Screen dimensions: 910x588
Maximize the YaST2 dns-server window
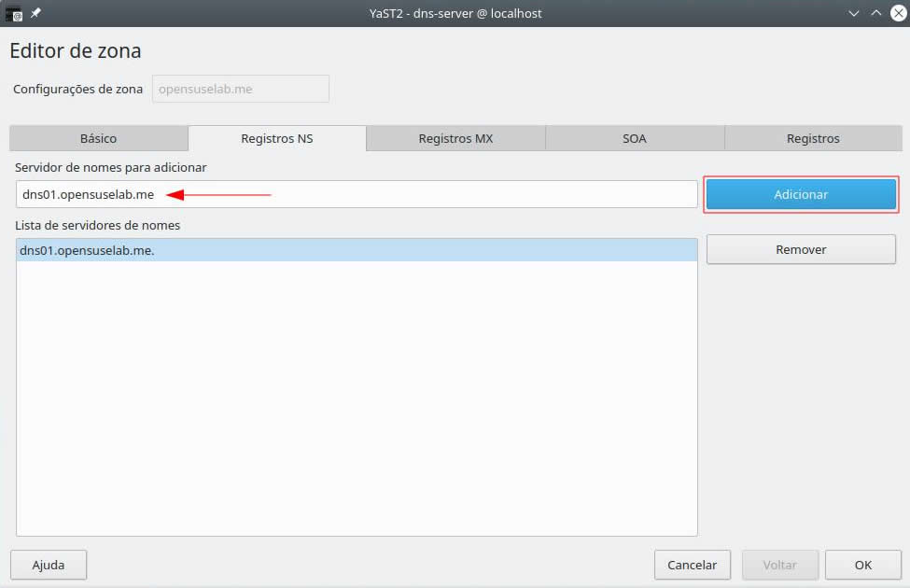[x=875, y=13]
